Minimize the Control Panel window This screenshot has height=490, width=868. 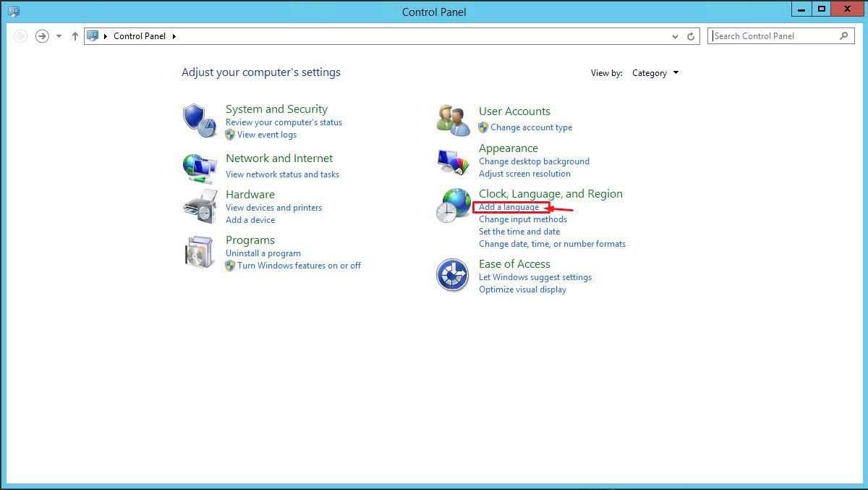tap(801, 9)
